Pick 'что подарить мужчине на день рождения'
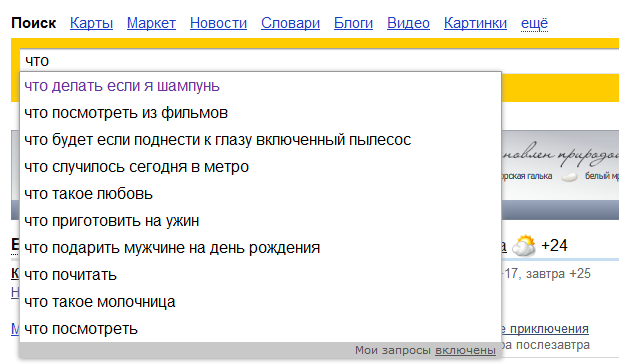619x364 pixels. coord(261,248)
